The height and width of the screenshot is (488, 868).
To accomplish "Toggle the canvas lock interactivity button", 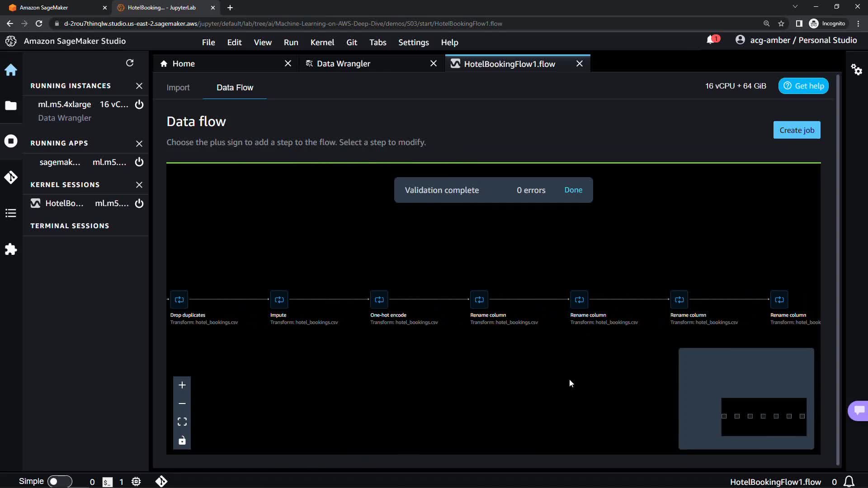I will (182, 441).
